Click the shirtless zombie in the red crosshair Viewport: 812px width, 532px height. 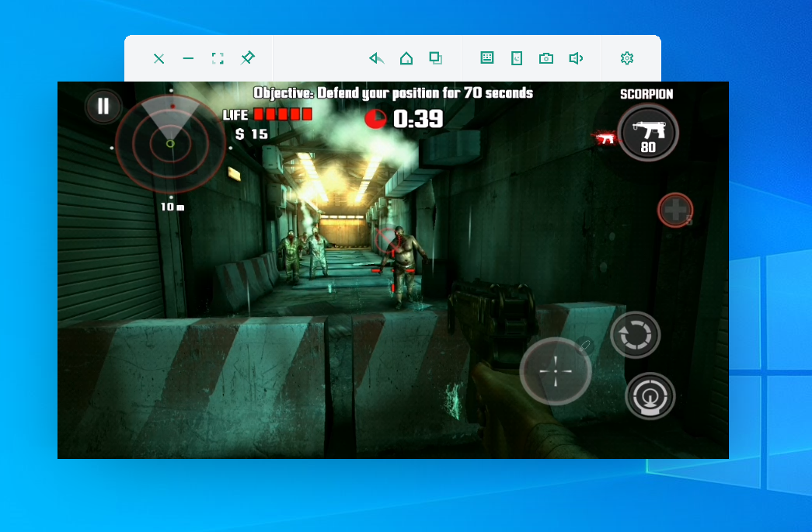pyautogui.click(x=403, y=266)
